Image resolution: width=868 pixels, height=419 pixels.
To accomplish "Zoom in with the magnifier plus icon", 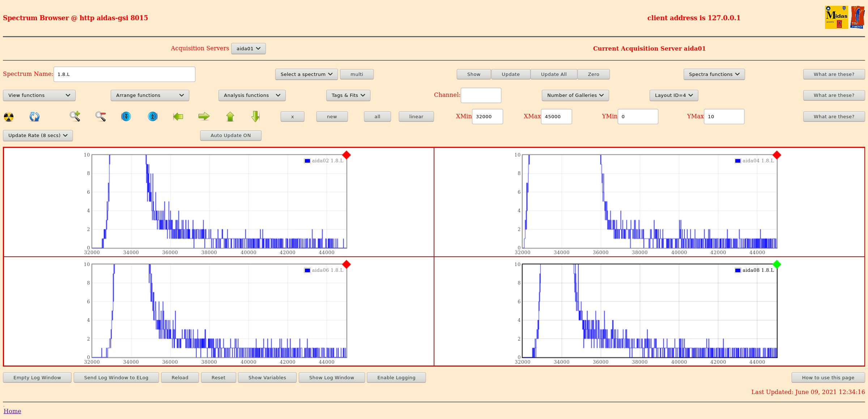I will [x=75, y=116].
